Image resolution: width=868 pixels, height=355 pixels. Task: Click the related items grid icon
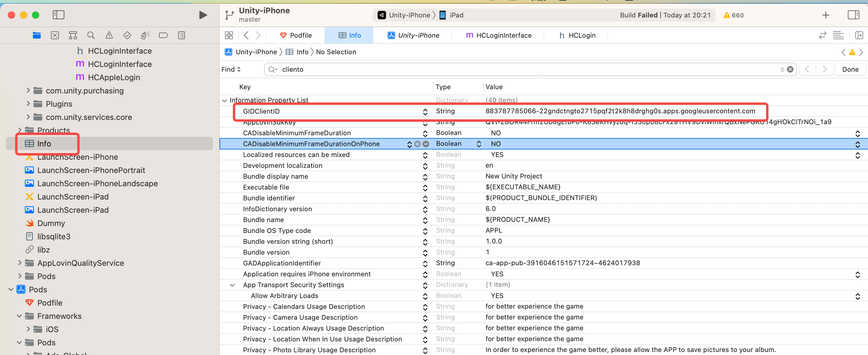click(229, 35)
